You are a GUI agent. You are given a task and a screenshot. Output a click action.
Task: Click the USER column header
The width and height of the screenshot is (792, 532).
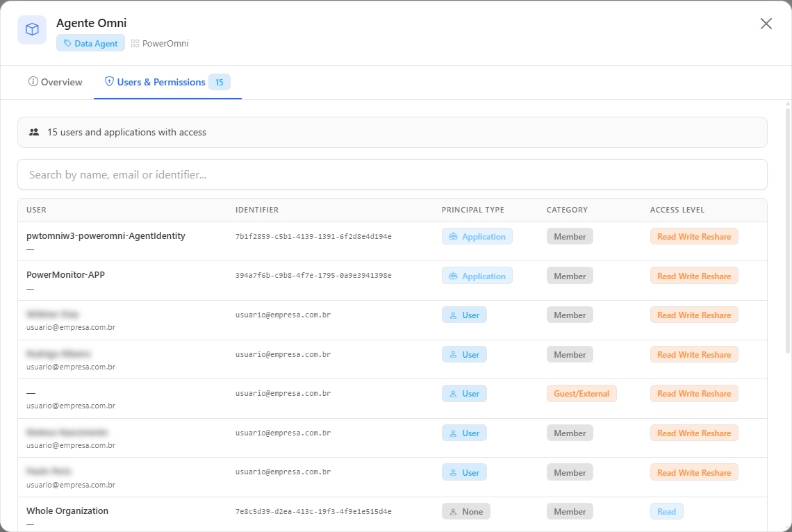[36, 210]
